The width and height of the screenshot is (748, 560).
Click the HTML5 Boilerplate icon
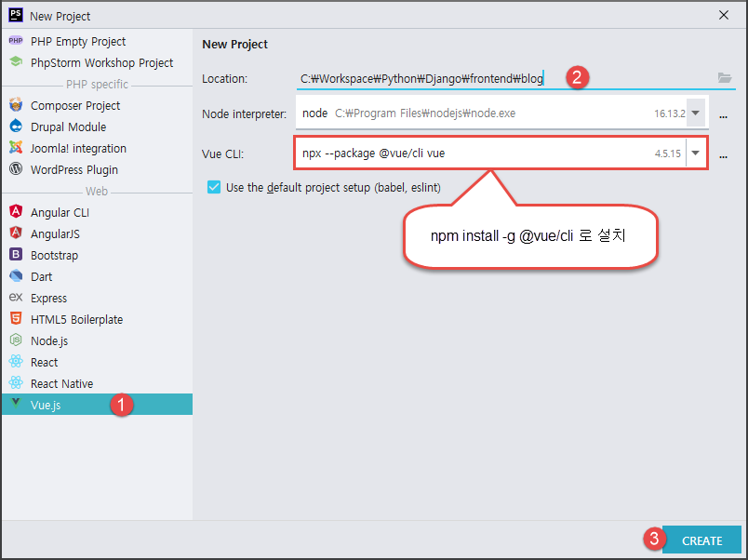pos(16,318)
